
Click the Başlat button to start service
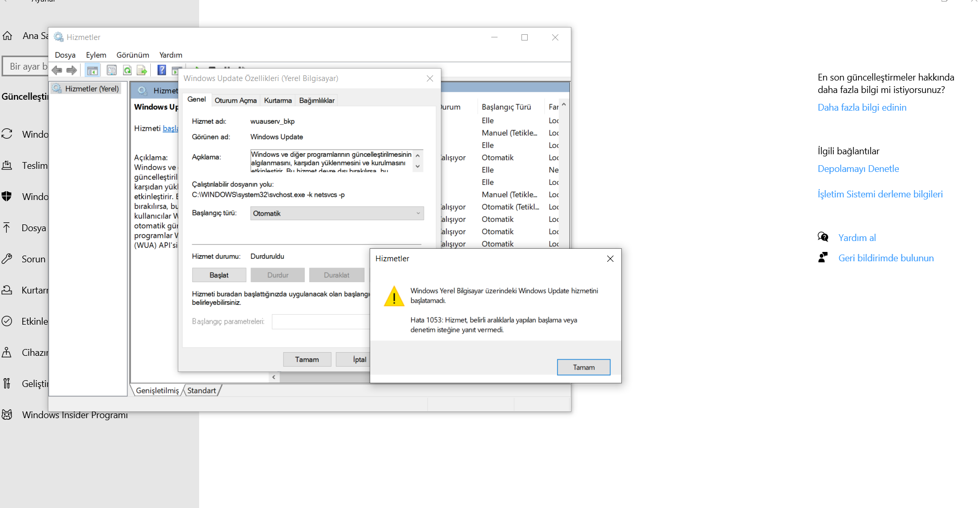(x=219, y=275)
